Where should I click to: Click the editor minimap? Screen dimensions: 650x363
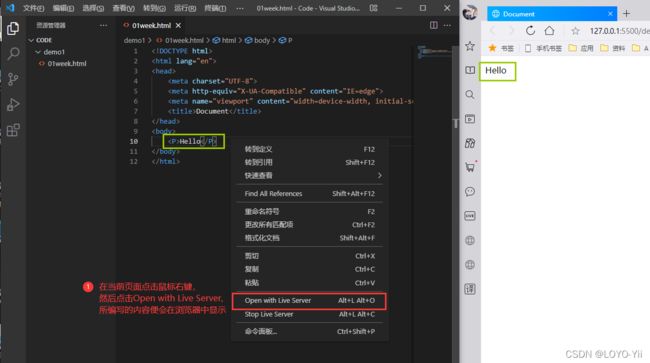coord(434,53)
